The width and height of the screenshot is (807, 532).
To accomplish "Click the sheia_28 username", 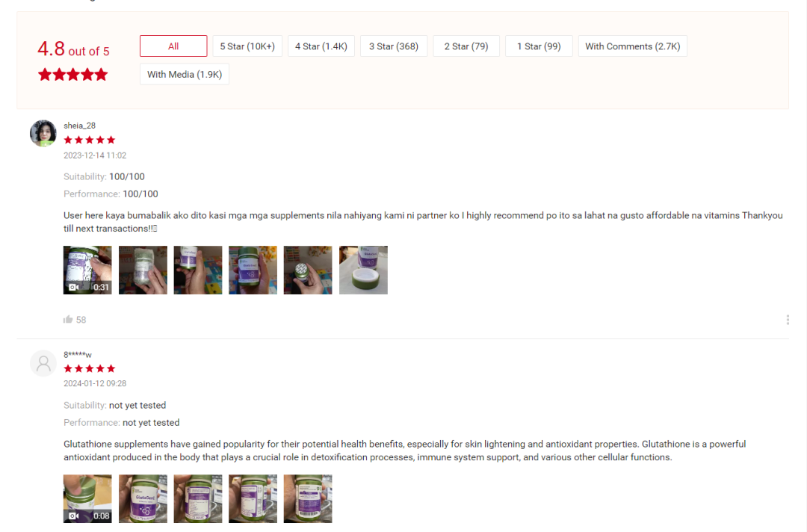I will coord(79,126).
